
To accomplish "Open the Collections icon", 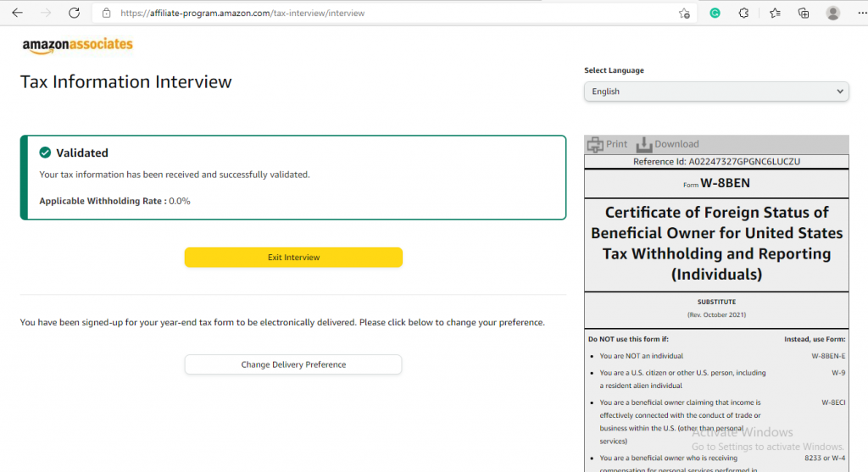I will coord(804,13).
